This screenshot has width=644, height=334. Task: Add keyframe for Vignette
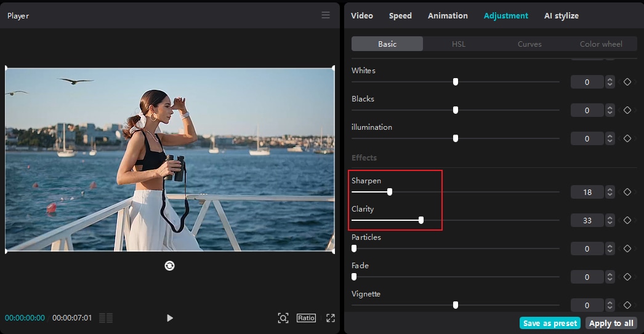tap(627, 305)
